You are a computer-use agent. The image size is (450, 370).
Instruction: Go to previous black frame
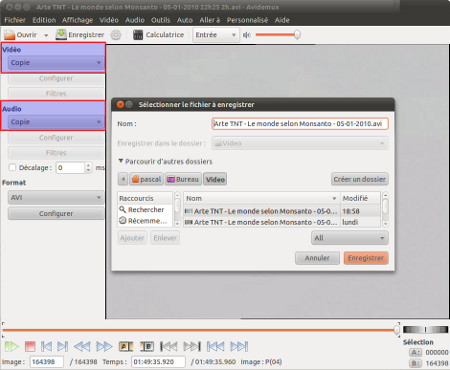tap(169, 347)
